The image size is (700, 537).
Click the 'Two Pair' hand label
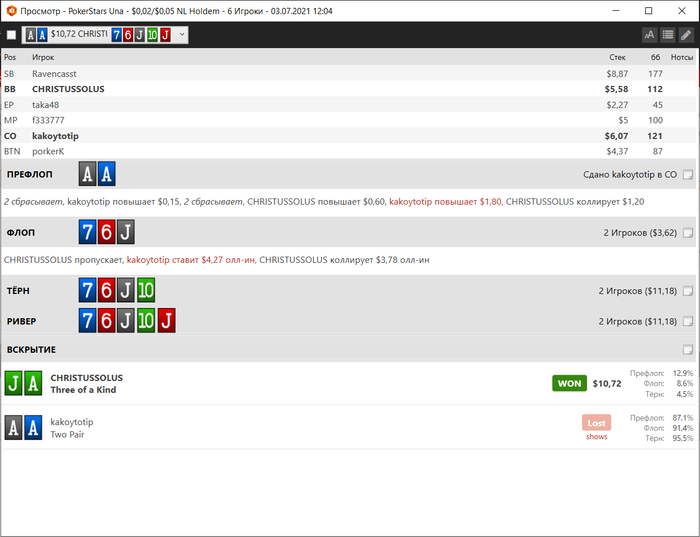67,434
